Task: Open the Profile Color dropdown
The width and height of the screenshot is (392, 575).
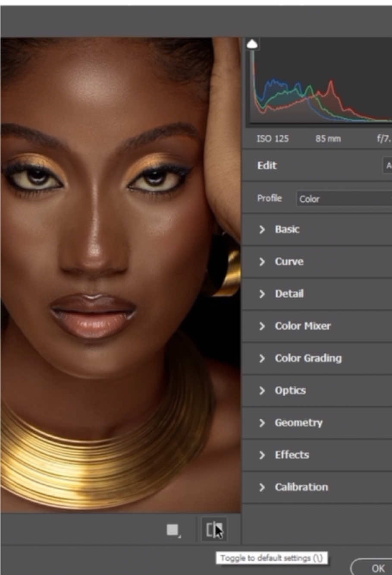Action: (x=344, y=199)
